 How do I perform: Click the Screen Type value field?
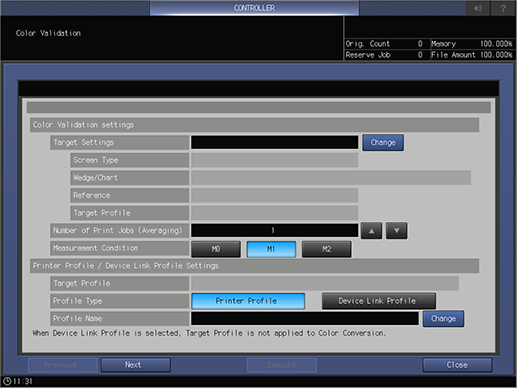click(275, 160)
